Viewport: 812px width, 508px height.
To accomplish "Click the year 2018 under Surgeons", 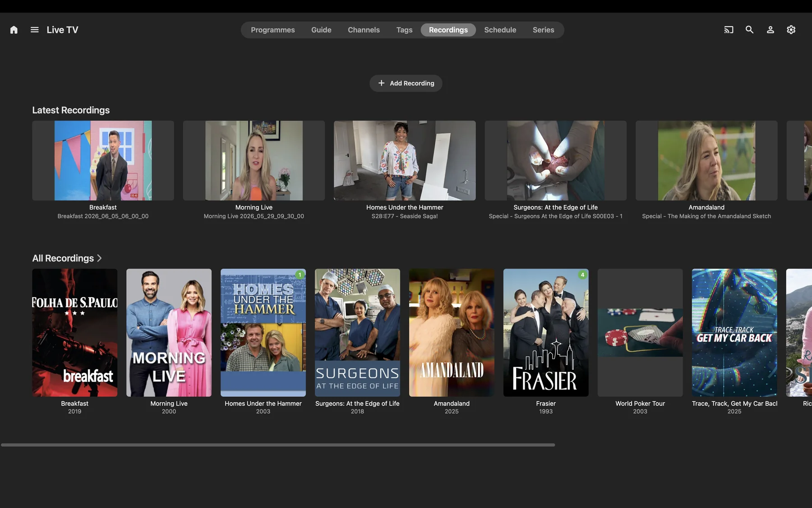I will click(x=357, y=411).
